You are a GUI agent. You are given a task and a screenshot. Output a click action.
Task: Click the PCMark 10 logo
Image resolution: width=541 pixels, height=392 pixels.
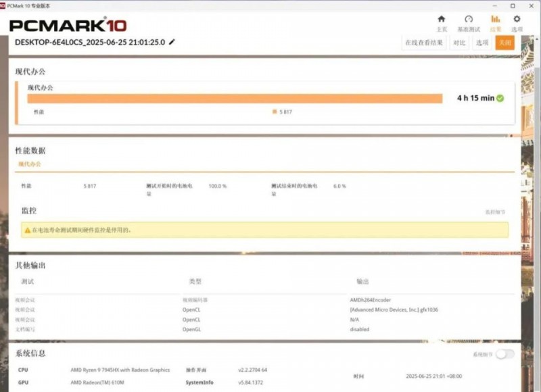[x=68, y=26]
